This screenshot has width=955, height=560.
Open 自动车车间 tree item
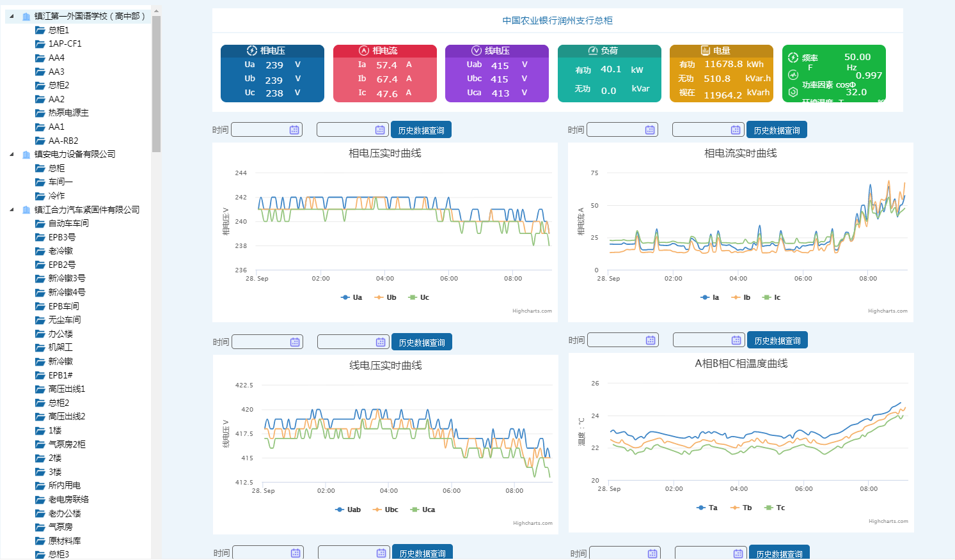[x=68, y=223]
